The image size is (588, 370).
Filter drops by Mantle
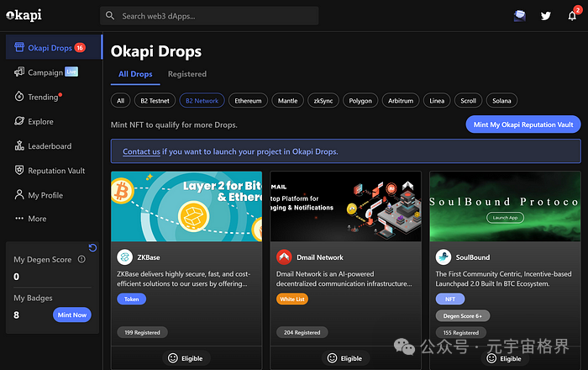click(x=287, y=101)
